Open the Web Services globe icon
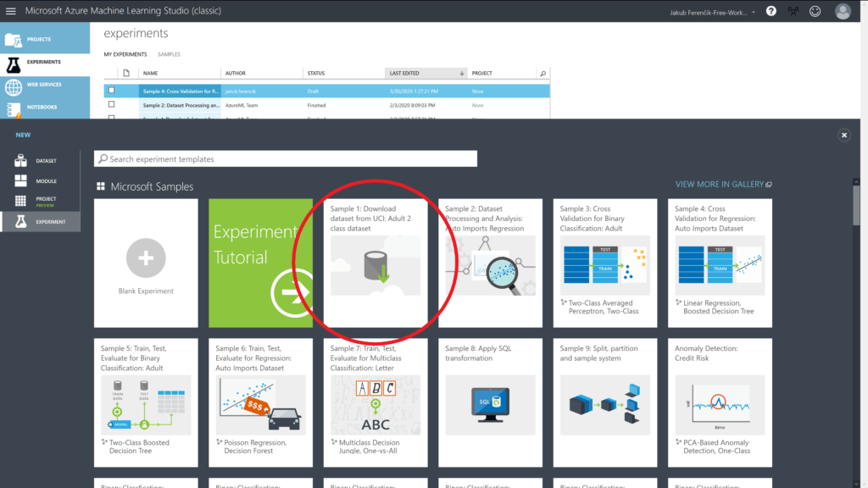Viewport: 868px width, 488px height. pos(13,86)
